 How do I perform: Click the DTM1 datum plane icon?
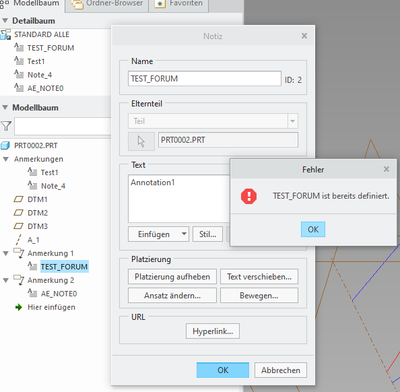tap(18, 199)
